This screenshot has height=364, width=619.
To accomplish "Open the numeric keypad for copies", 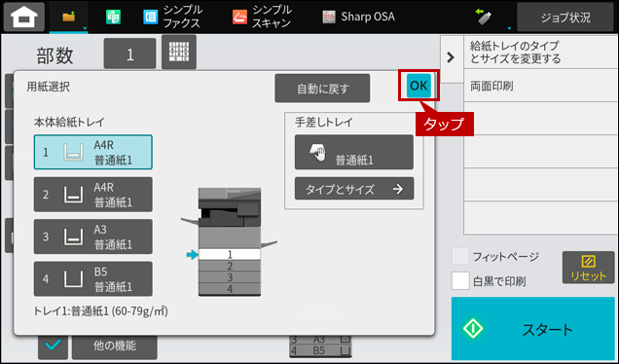I will tap(179, 53).
